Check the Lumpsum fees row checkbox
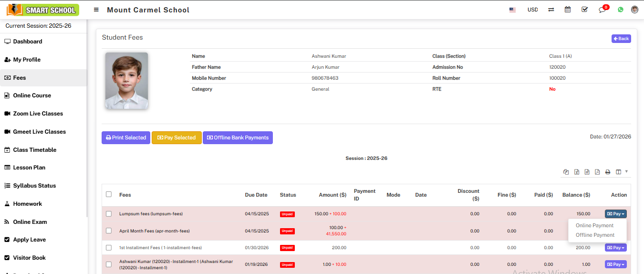Image resolution: width=644 pixels, height=274 pixels. coord(109,214)
